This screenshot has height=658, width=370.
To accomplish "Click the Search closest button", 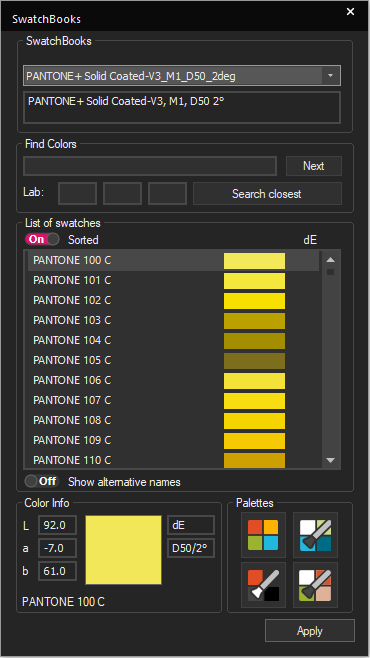I will tap(267, 193).
